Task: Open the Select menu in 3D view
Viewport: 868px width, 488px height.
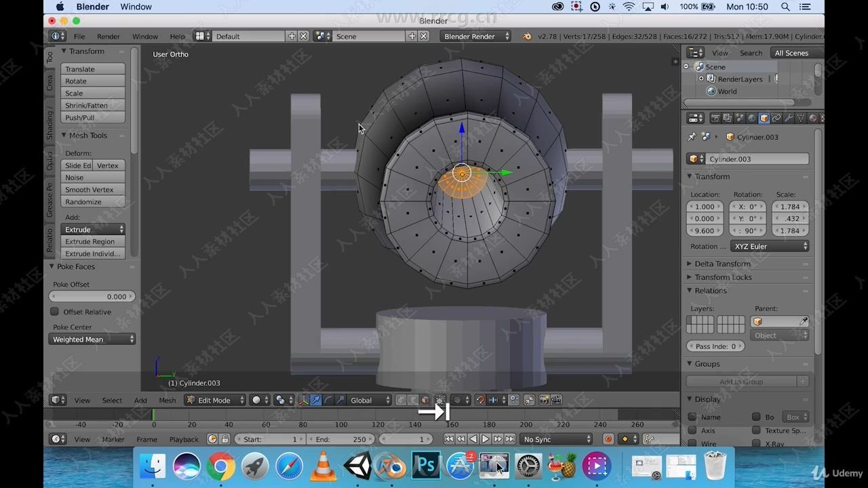Action: (x=112, y=400)
